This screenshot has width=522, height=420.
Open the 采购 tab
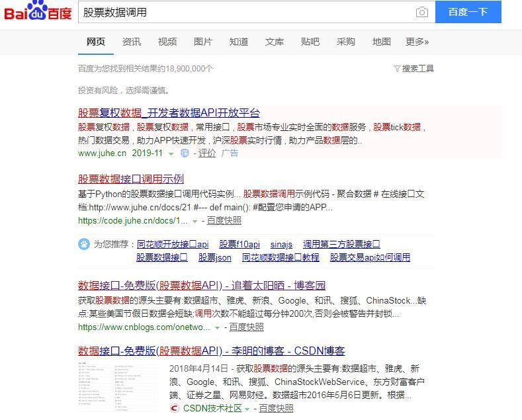pyautogui.click(x=345, y=42)
